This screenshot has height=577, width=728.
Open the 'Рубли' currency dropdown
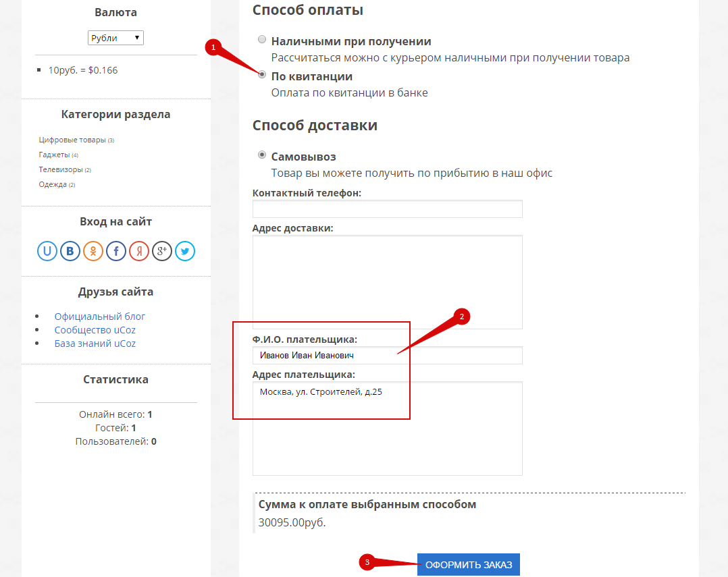coord(115,38)
